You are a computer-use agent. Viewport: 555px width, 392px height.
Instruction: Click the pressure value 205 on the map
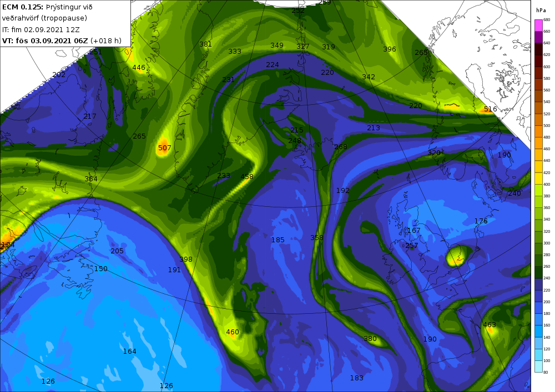click(117, 251)
